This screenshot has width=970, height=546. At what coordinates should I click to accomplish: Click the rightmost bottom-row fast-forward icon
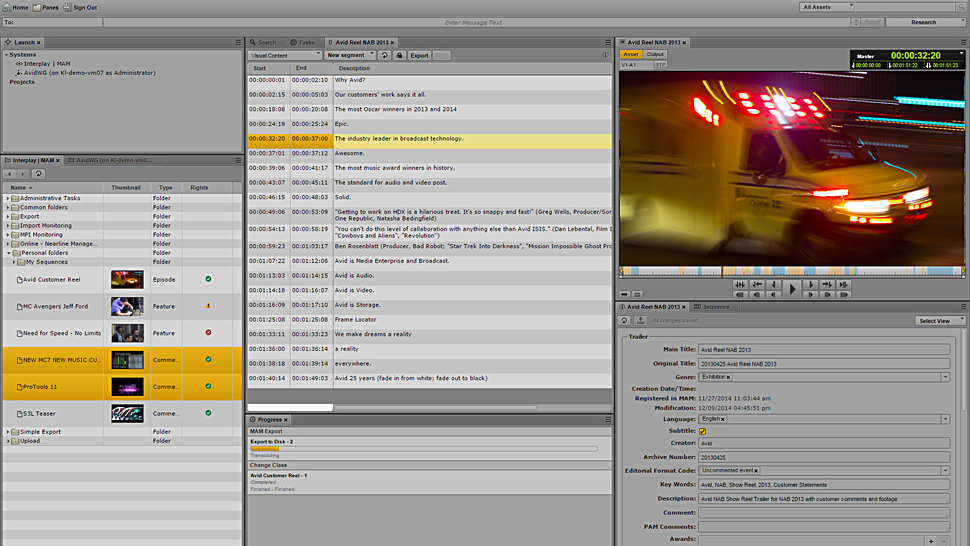point(844,294)
